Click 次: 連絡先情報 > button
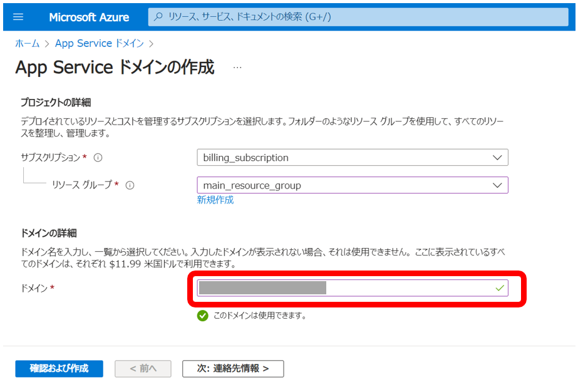Image resolution: width=578 pixels, height=392 pixels. pos(233,368)
